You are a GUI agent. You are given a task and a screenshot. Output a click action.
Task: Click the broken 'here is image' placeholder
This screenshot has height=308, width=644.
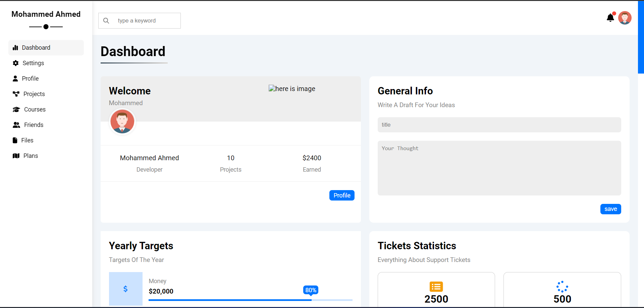[292, 89]
